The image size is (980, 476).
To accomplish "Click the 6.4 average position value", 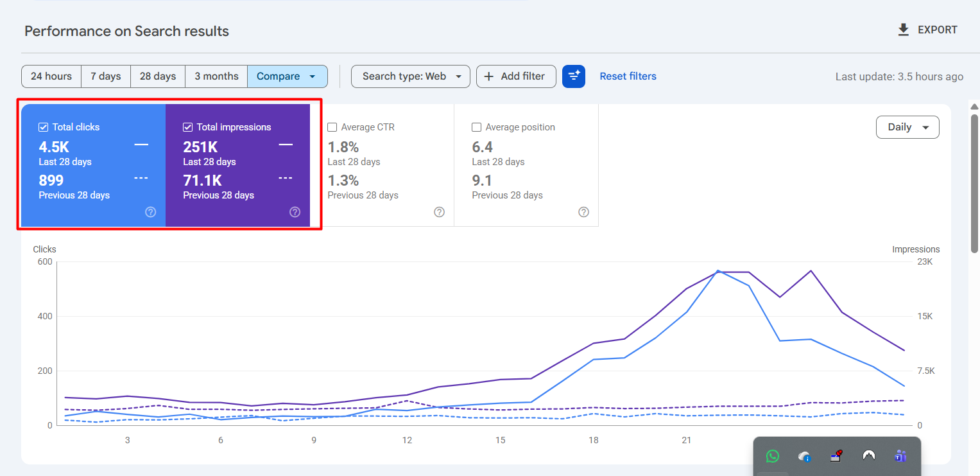I will click(483, 147).
